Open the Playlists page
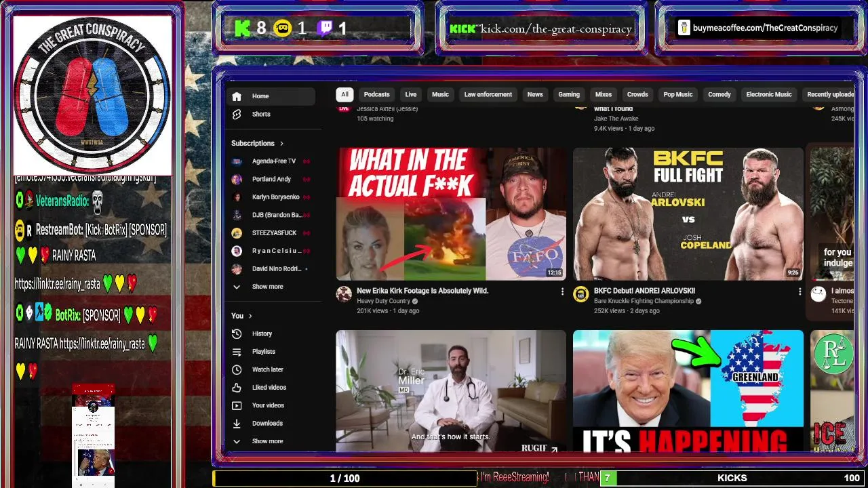This screenshot has height=488, width=868. click(271, 352)
